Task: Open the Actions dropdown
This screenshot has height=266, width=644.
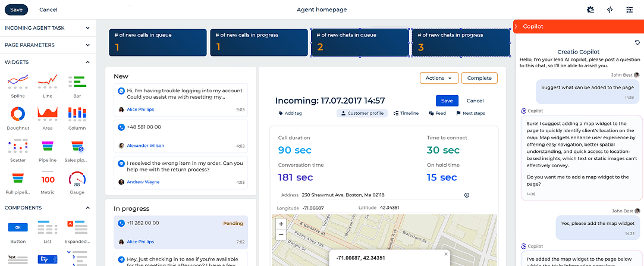Action: coord(439,78)
